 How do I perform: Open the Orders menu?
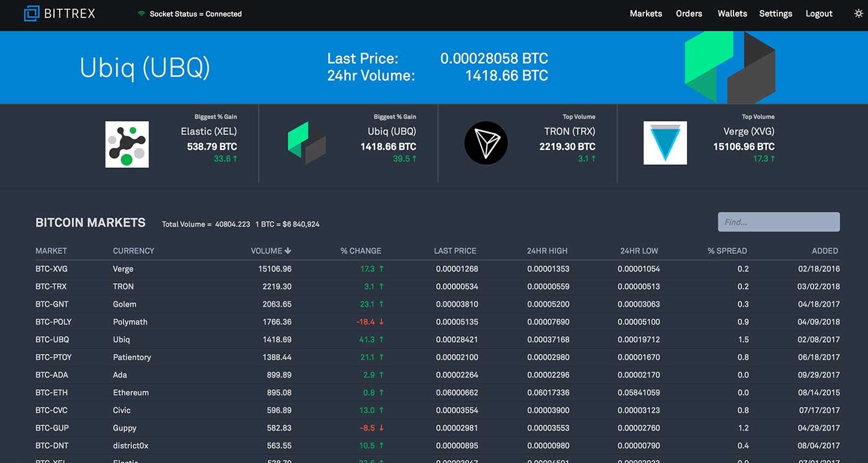coord(689,14)
